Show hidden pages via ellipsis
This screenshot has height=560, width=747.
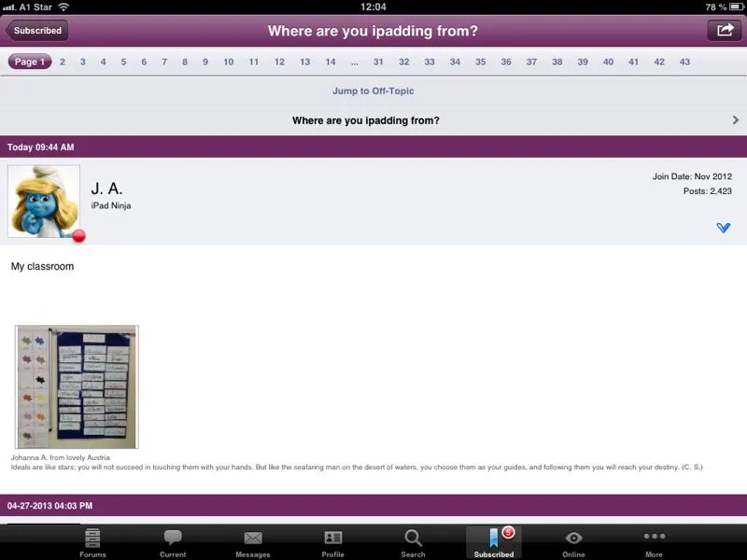click(354, 63)
